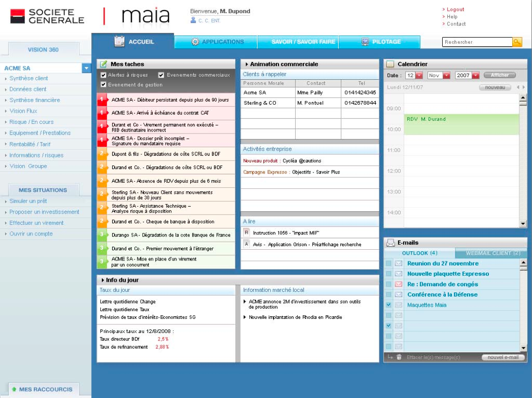Viewport: 532px width, 398px height.
Task: Uncheck the Alertes à risques checkbox
Action: point(103,75)
